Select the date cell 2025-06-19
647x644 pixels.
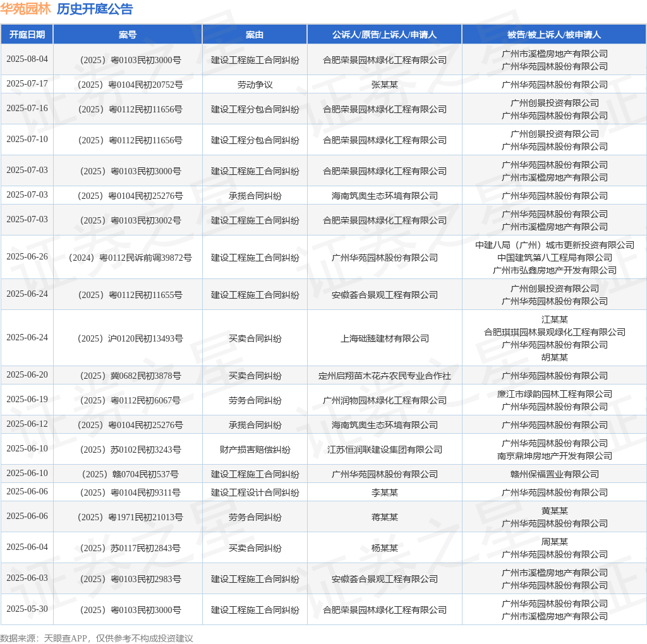[27, 400]
